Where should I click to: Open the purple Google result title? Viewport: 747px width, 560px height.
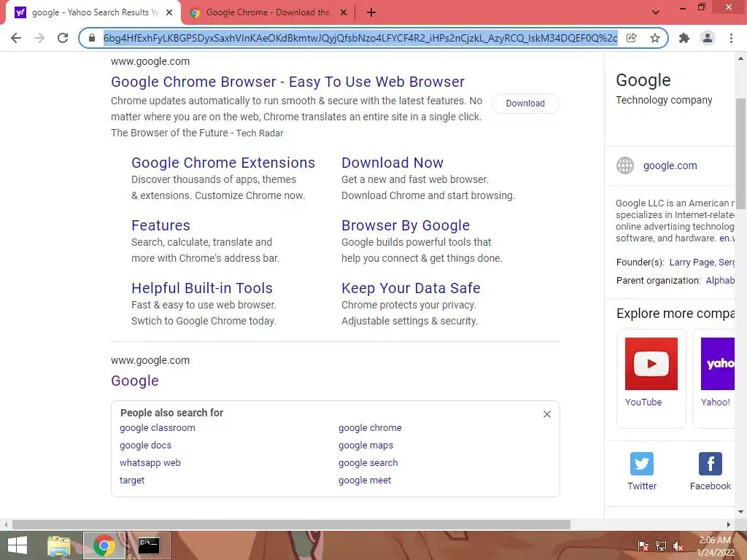coord(135,381)
